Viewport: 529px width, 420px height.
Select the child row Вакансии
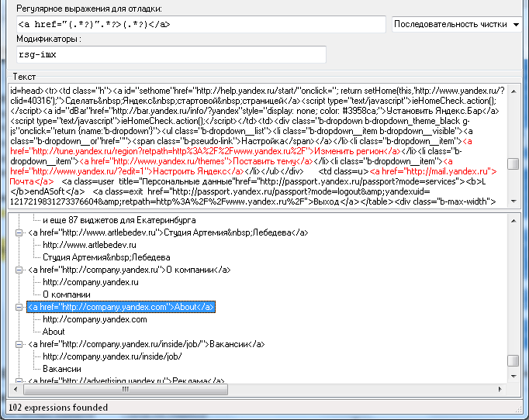click(62, 369)
